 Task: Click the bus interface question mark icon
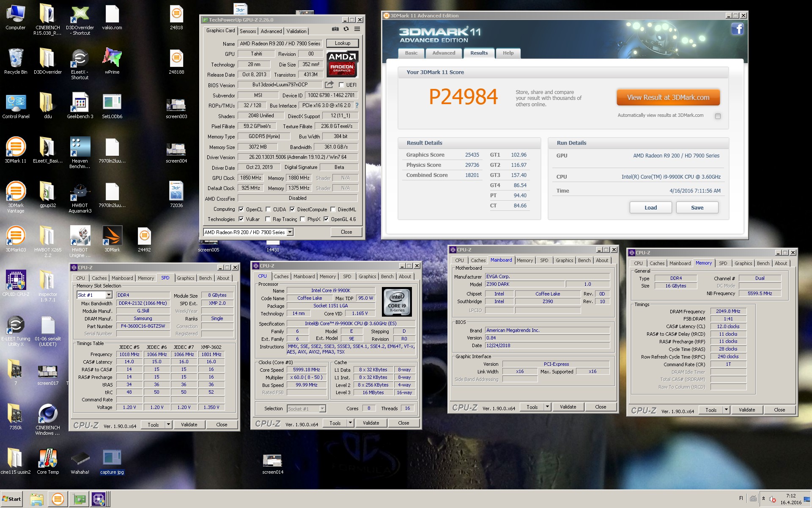[x=357, y=105]
